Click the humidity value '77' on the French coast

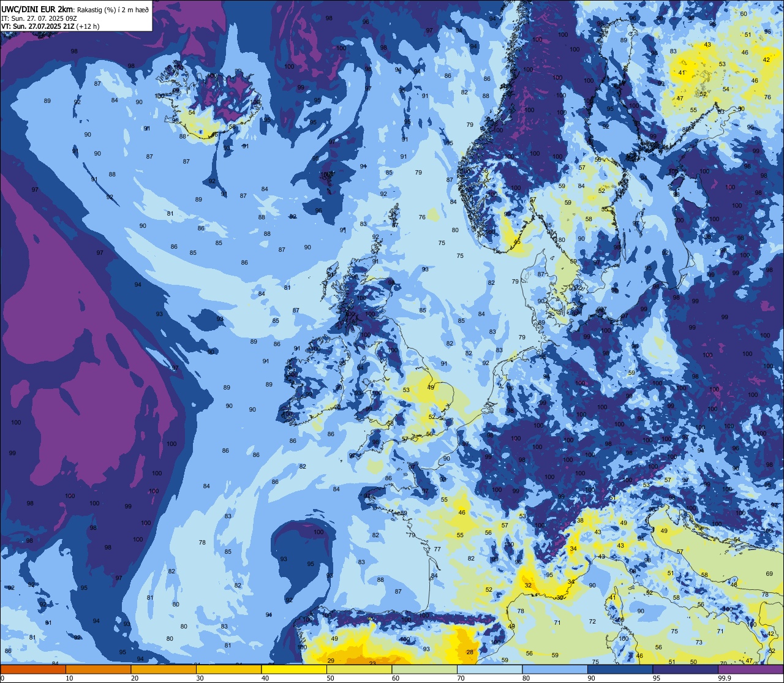[437, 549]
